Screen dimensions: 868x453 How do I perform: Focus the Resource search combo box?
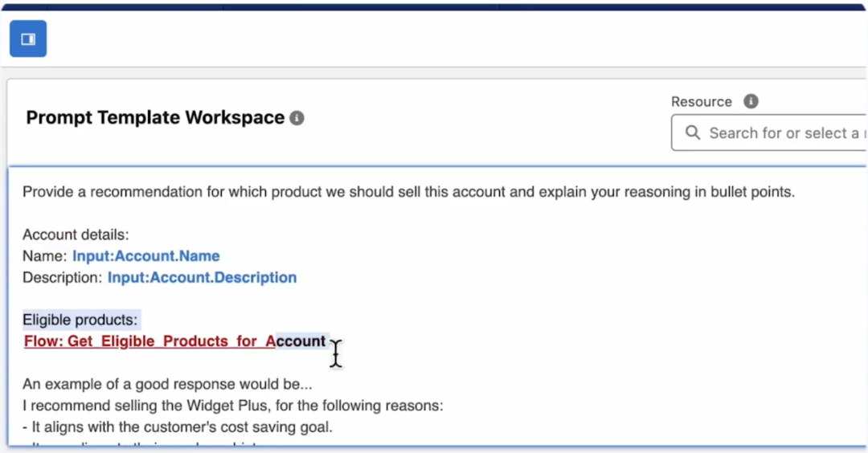pos(769,133)
